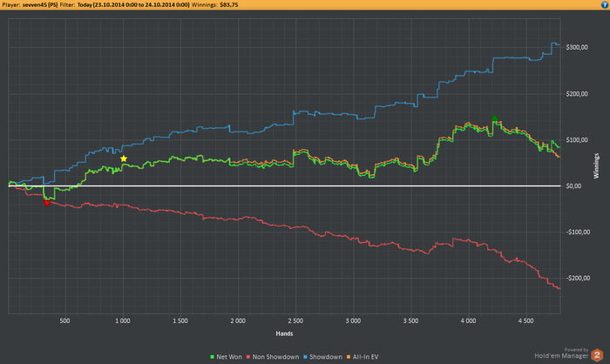Click the 3 000 hands axis tick label

click(x=353, y=320)
